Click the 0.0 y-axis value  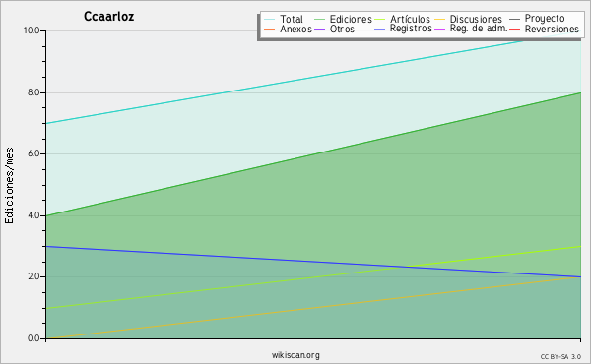[33, 338]
